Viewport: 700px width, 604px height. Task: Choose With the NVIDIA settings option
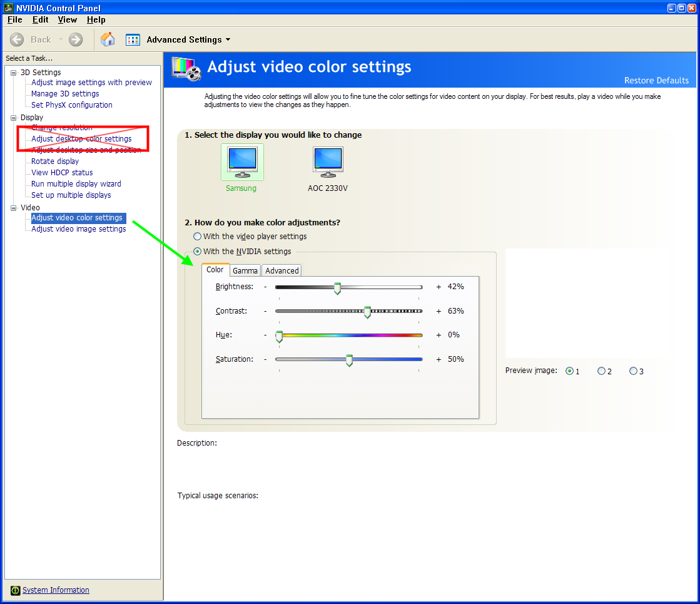[197, 252]
